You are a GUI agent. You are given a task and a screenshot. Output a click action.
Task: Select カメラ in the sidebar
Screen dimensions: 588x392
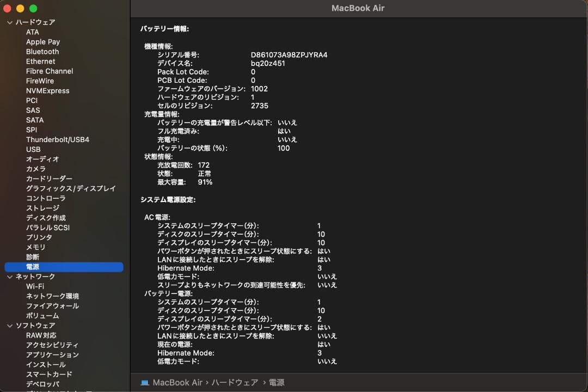35,169
